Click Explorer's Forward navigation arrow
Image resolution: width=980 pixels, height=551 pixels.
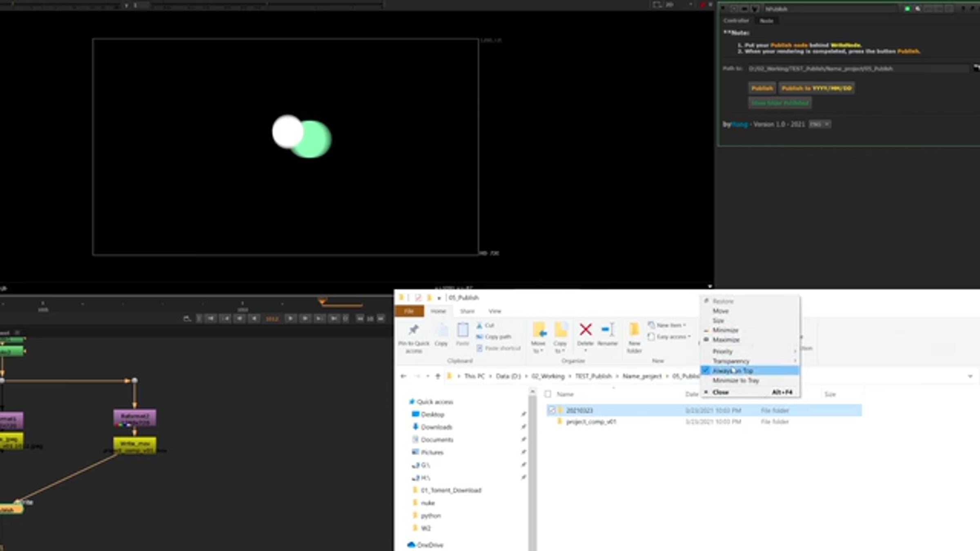(x=417, y=376)
